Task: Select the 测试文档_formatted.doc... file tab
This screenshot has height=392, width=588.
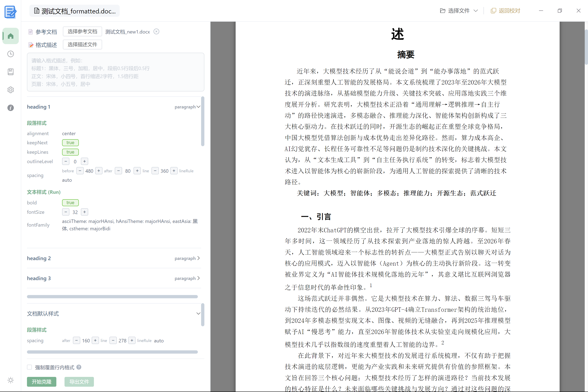Action: coord(75,11)
